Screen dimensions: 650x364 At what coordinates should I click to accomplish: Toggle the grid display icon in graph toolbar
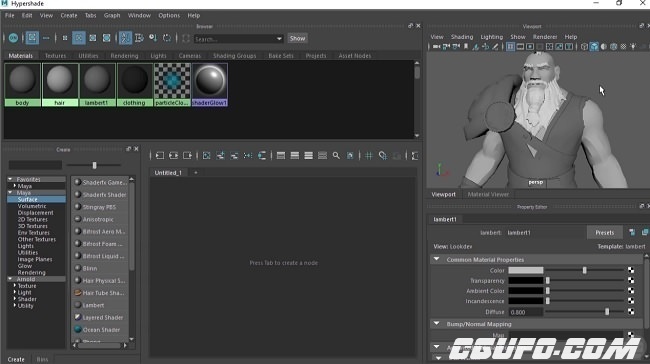(x=369, y=155)
